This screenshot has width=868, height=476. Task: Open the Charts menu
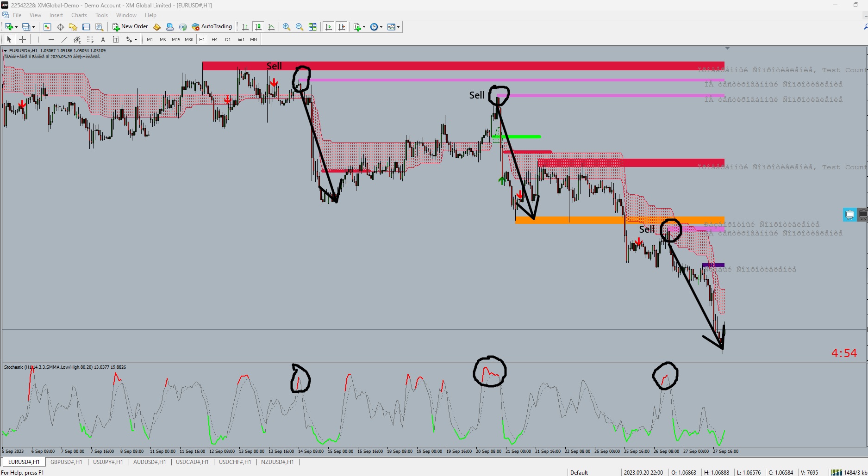click(x=79, y=15)
